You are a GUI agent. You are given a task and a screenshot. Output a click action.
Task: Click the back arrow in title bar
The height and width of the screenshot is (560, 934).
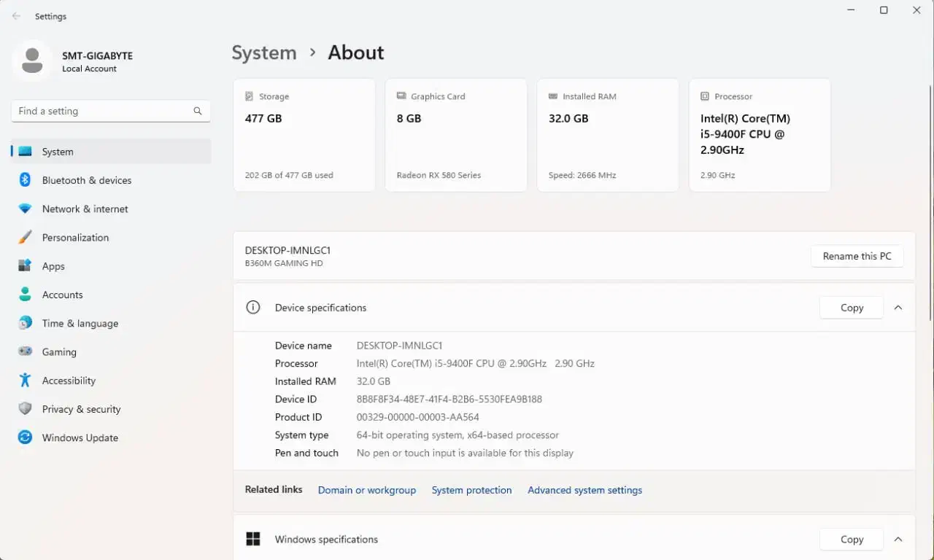[x=16, y=16]
